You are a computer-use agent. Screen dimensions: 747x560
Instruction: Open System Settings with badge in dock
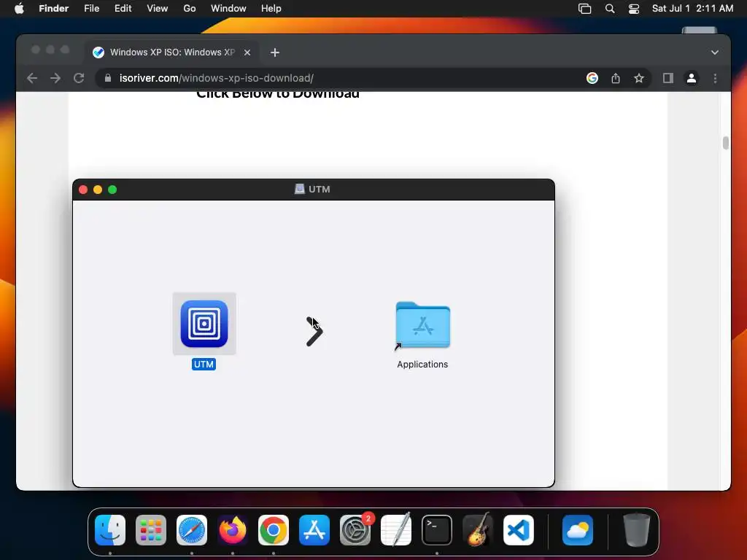(x=355, y=530)
